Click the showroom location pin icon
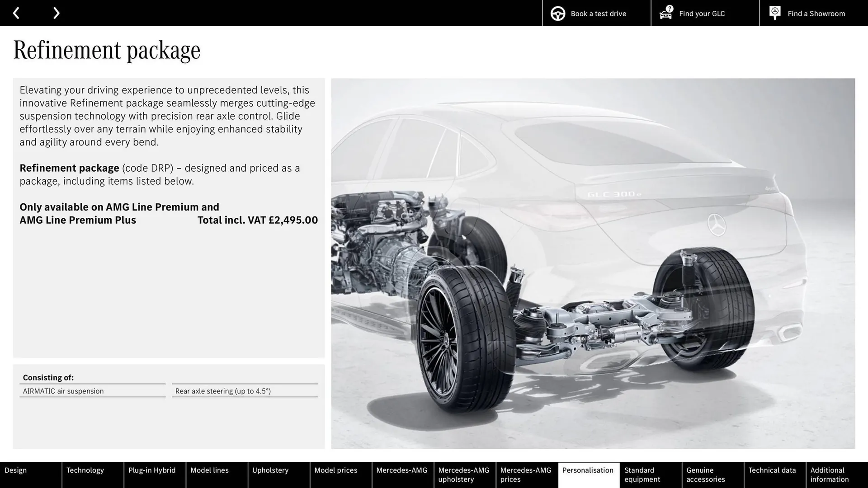 (x=775, y=13)
